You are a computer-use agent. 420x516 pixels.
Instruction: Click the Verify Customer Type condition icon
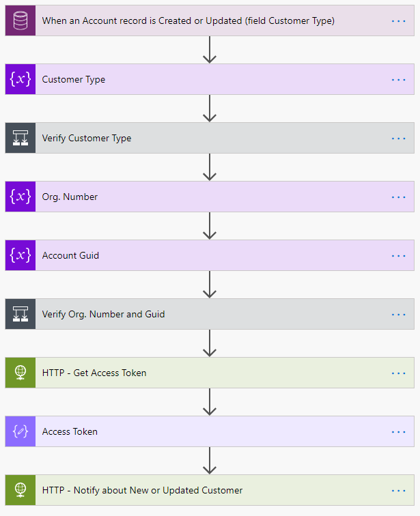point(20,138)
